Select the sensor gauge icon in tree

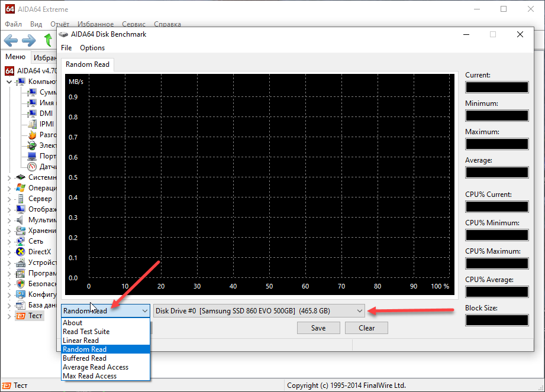point(33,167)
